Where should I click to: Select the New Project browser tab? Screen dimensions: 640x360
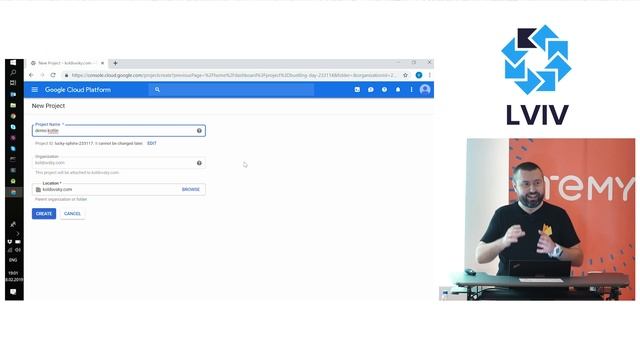[67, 63]
